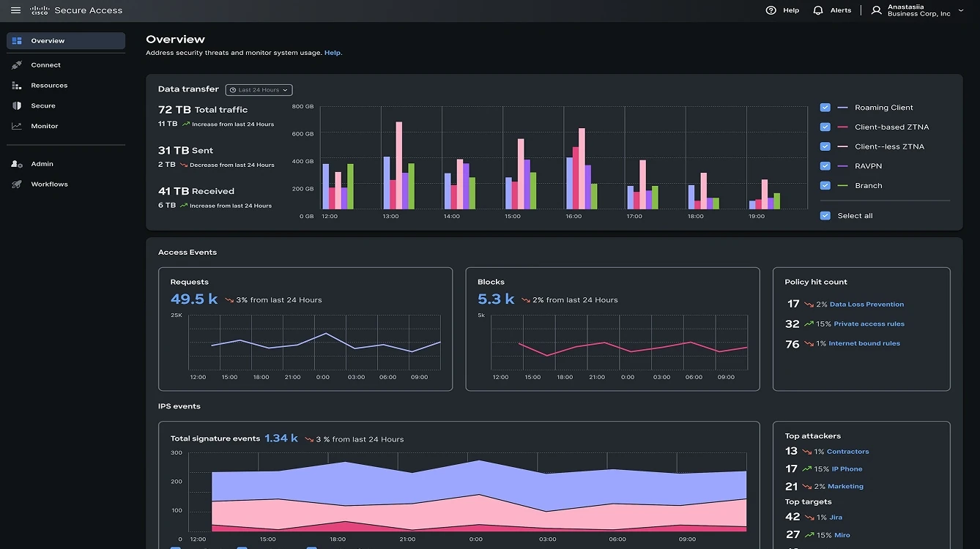Image resolution: width=980 pixels, height=549 pixels.
Task: Open Alerts bell icon
Action: click(818, 10)
